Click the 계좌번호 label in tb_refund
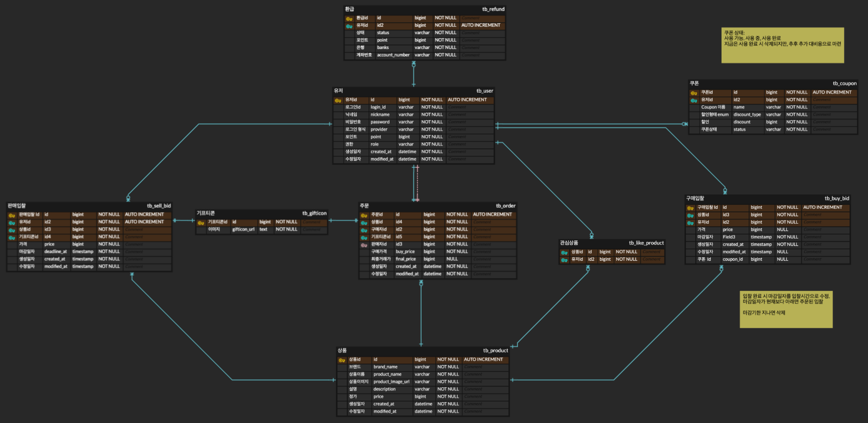 point(364,55)
